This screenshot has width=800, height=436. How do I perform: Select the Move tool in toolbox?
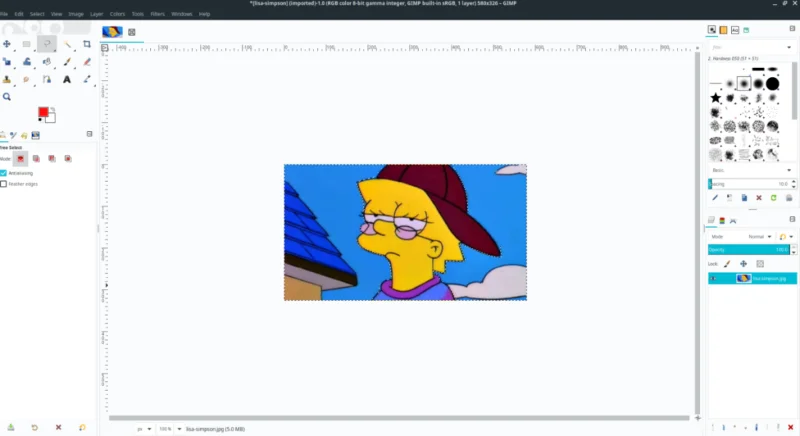(x=7, y=44)
